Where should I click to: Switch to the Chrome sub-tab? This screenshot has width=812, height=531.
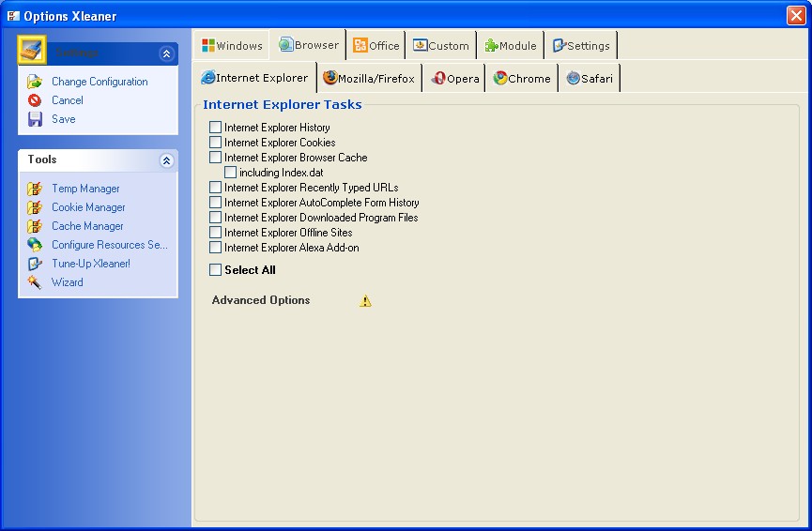[522, 78]
